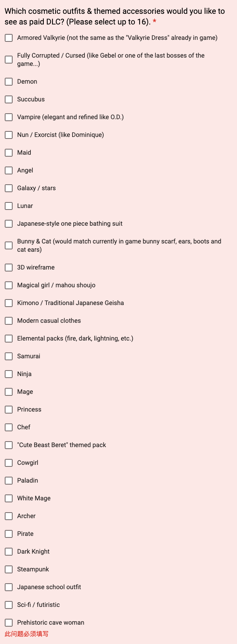The width and height of the screenshot is (237, 644).
Task: Check the Bunny & Cat option
Action: click(9, 245)
